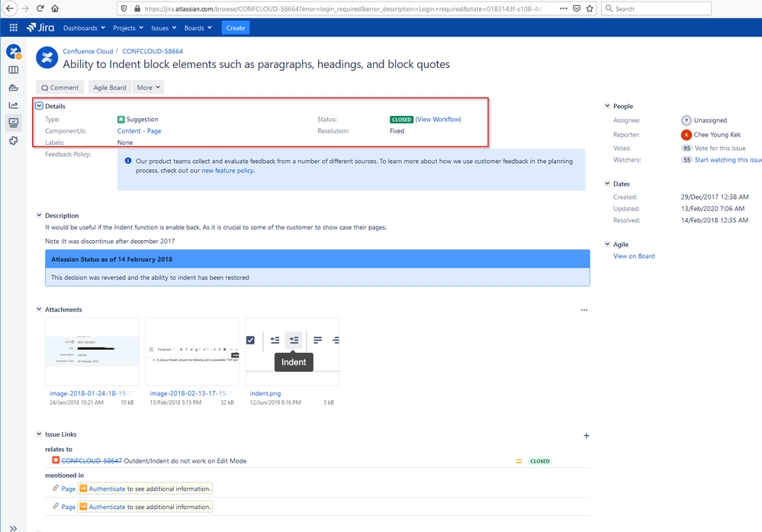Screen dimensions: 762x532
Task: Open the Issues menu
Action: [x=164, y=28]
